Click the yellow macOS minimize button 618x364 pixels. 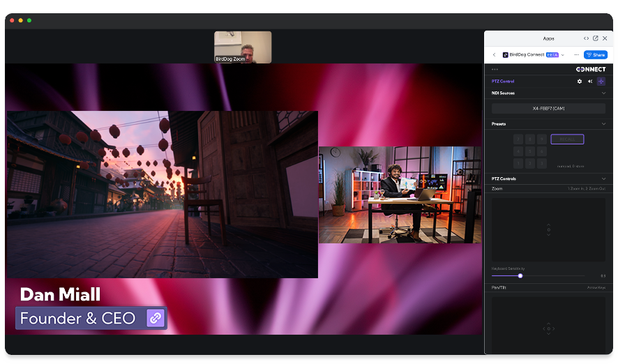coord(20,20)
